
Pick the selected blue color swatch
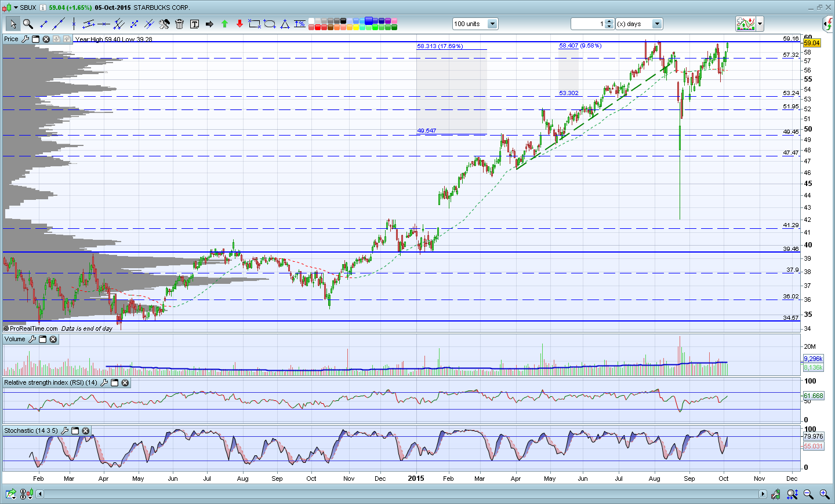click(x=369, y=21)
